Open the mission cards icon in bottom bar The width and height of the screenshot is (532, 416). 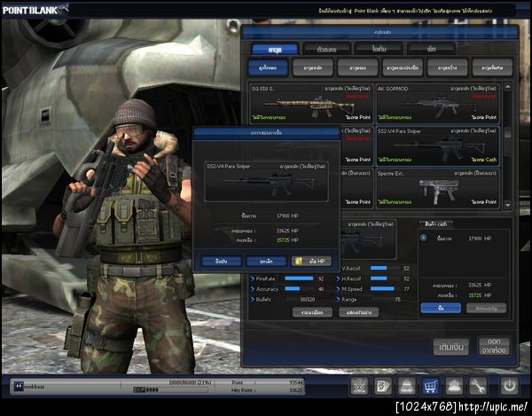pyautogui.click(x=383, y=386)
